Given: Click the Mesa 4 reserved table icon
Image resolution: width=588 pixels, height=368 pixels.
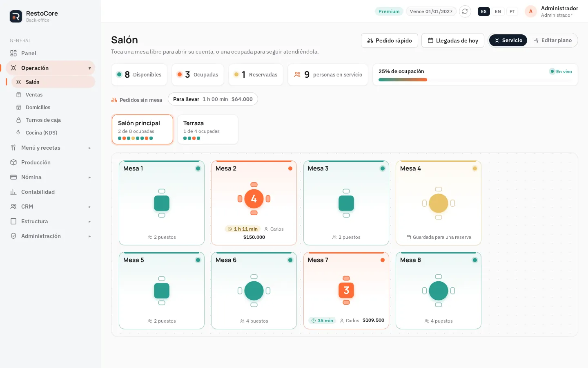Looking at the screenshot, I should click(439, 203).
